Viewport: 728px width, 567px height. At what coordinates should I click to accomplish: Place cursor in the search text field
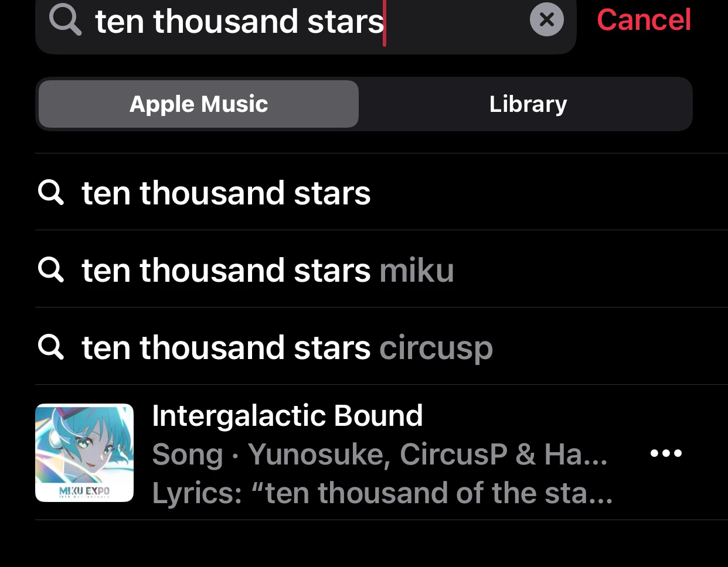click(305, 21)
